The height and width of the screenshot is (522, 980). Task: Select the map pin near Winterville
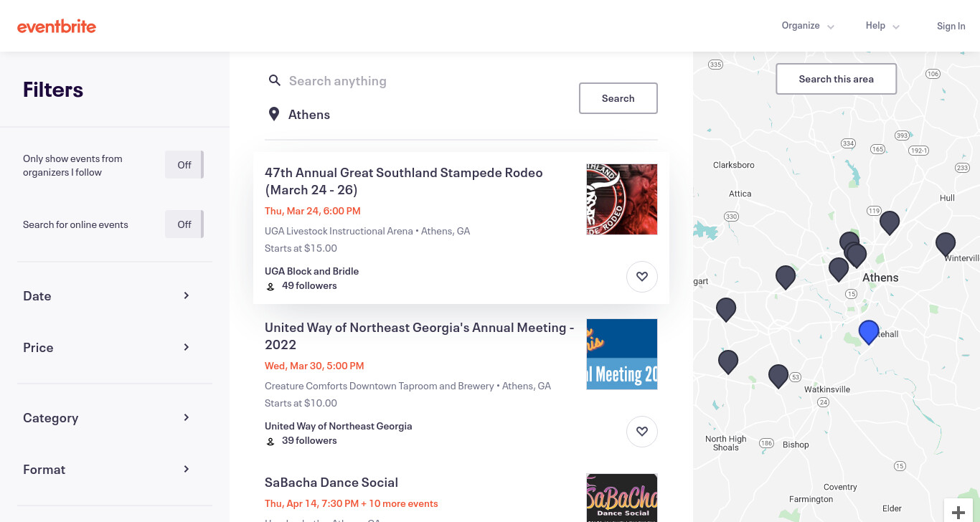pos(946,245)
